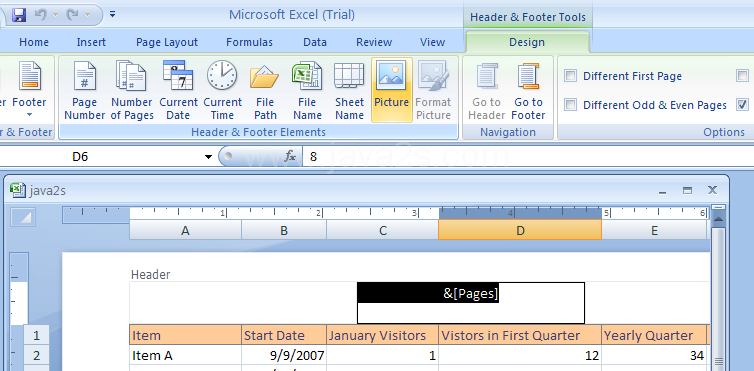This screenshot has height=371, width=754.
Task: Toggle the unchecked checkbox right of Different First Page
Action: 742,76
